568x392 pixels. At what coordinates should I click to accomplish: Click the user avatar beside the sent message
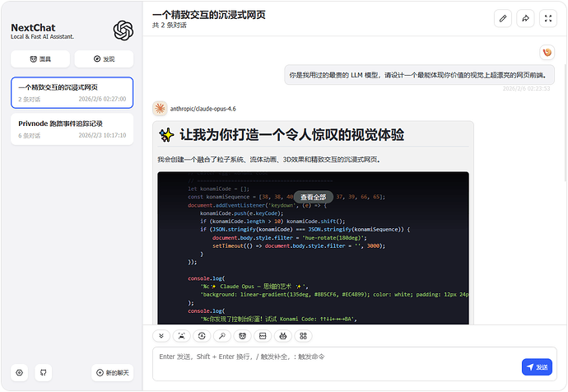(547, 52)
